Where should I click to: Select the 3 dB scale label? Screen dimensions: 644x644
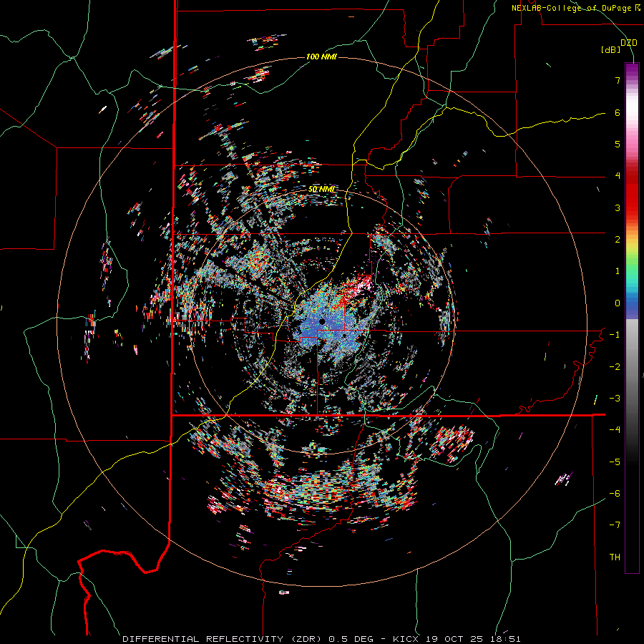point(618,208)
